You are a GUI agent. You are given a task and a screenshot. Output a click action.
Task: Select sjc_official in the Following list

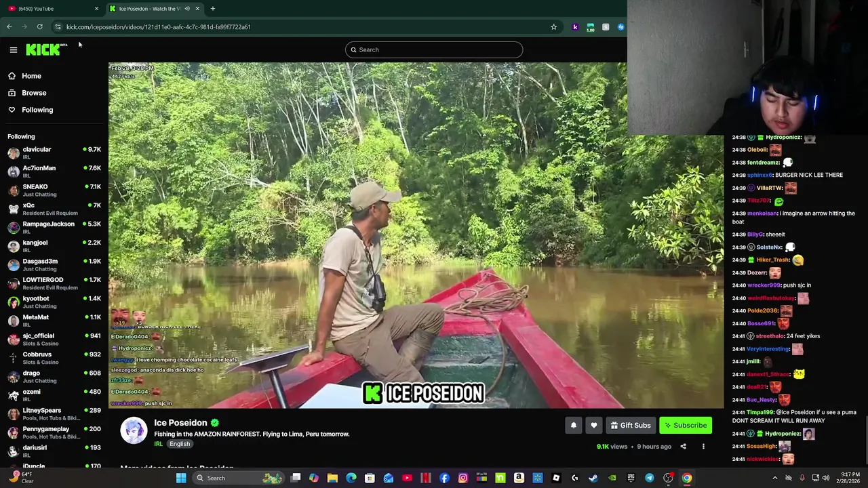pyautogui.click(x=54, y=339)
